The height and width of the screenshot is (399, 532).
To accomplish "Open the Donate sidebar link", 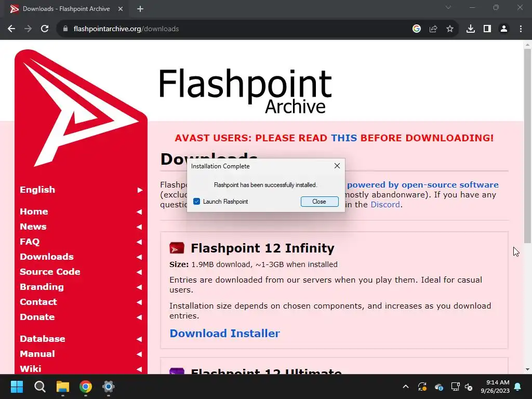I will (37, 317).
